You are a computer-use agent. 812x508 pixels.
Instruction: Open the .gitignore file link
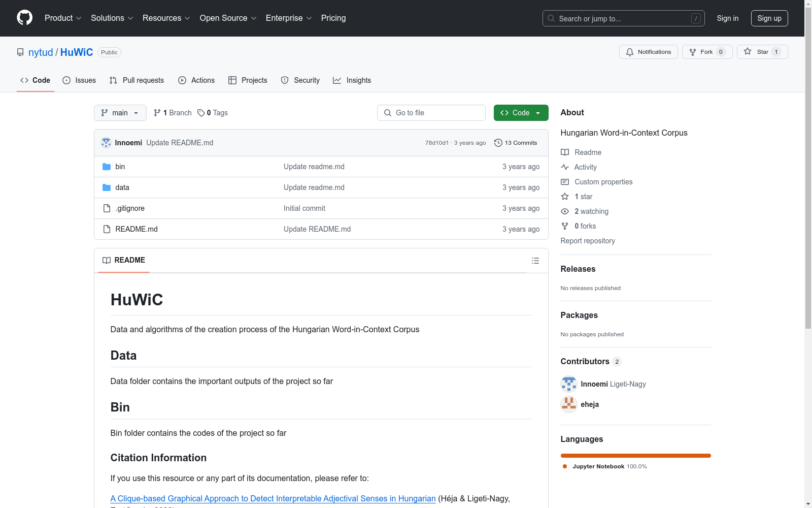click(130, 208)
